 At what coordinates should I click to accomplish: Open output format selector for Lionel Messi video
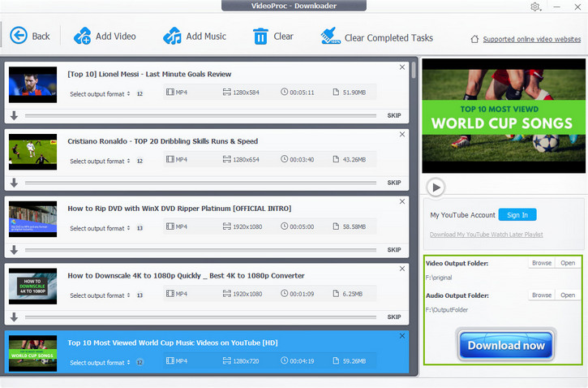(x=100, y=94)
